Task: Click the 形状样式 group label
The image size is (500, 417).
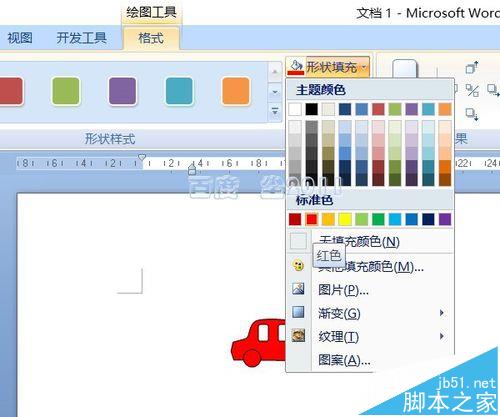Action: (x=110, y=139)
